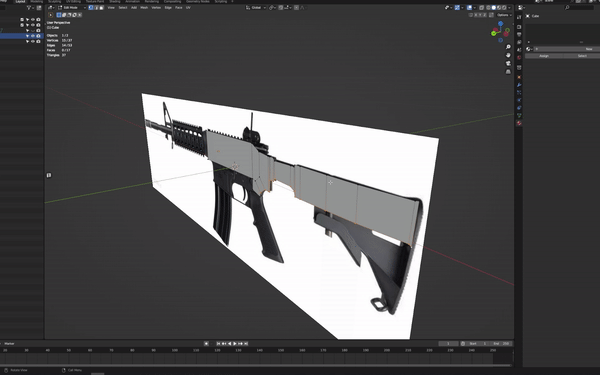The image size is (600, 375).
Task: Open the Physics properties tab
Action: pyautogui.click(x=519, y=100)
